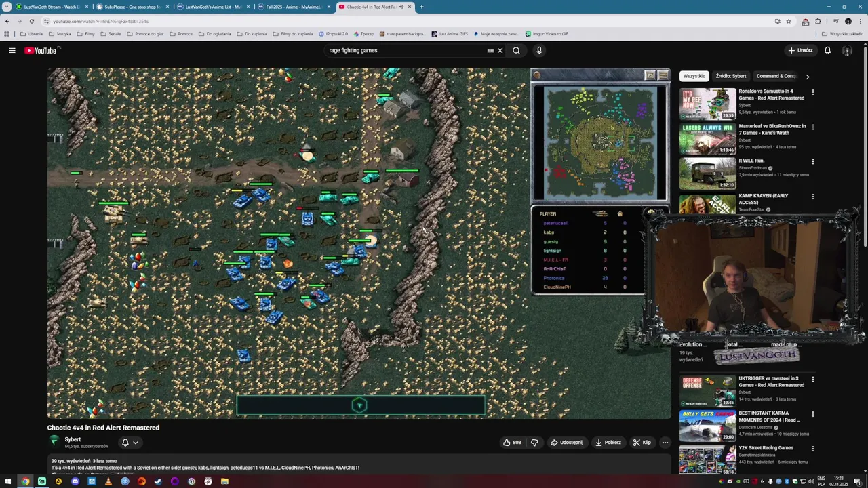Open JPopsuki 2.0 bookmark
This screenshot has width=868, height=488.
pyautogui.click(x=333, y=34)
